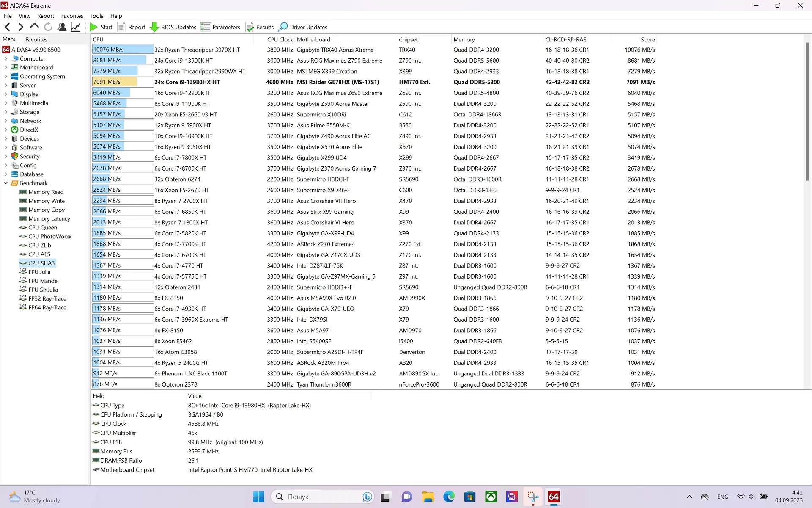The height and width of the screenshot is (508, 812).
Task: Collapse the Benchmark tree node
Action: click(x=6, y=183)
